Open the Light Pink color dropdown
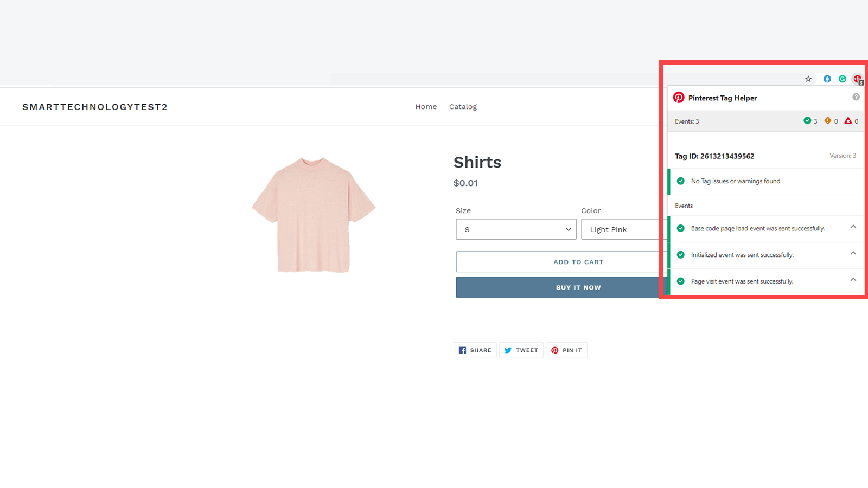This screenshot has width=868, height=488. [618, 229]
